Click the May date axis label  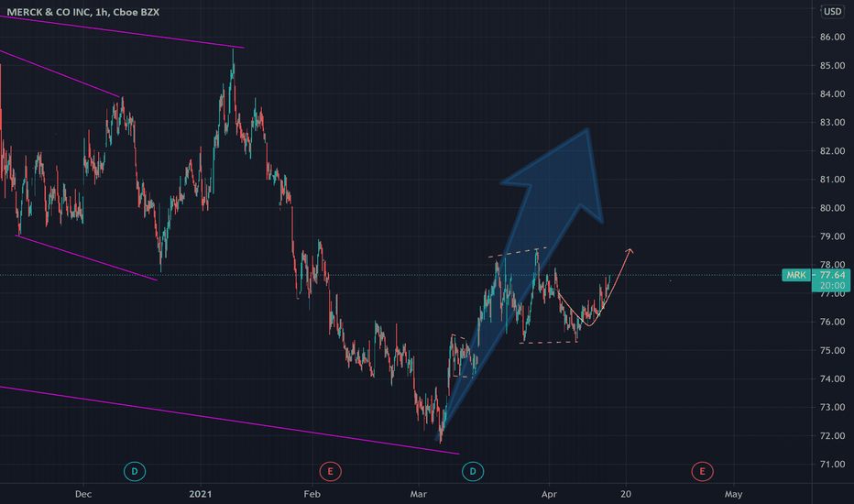pyautogui.click(x=733, y=494)
